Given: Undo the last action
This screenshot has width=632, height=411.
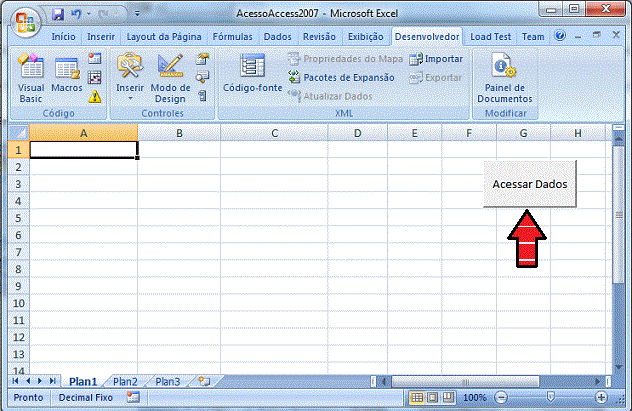Looking at the screenshot, I should [x=76, y=15].
